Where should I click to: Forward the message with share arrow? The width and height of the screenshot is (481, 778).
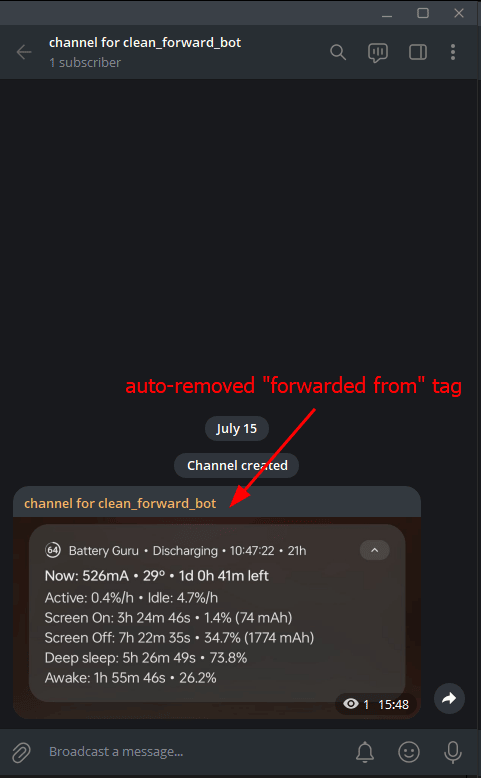click(449, 699)
